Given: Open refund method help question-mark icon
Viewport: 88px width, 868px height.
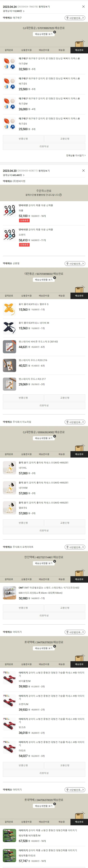Looking at the screenshot, I should pos(61,195).
